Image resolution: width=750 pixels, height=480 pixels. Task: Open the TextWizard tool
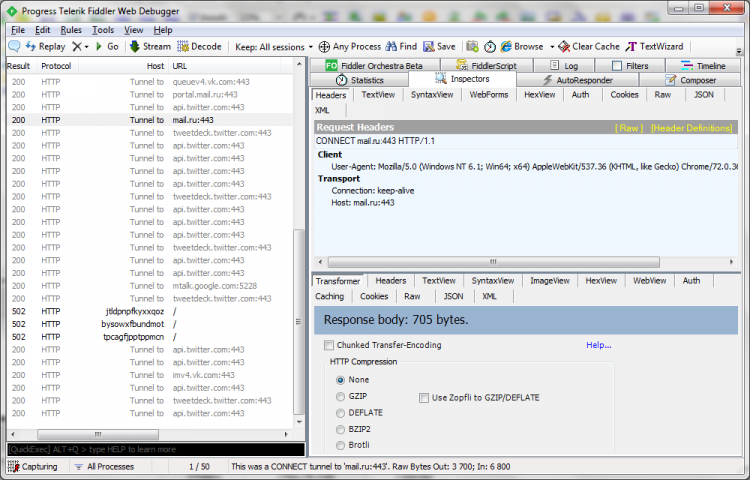coord(655,46)
